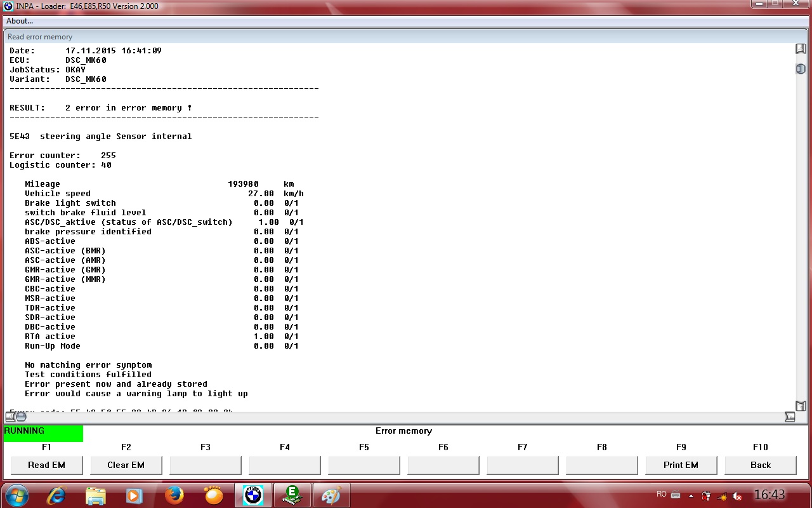Viewport: 812px width, 508px height.
Task: Open the Paint palette taskbar icon
Action: (x=331, y=495)
